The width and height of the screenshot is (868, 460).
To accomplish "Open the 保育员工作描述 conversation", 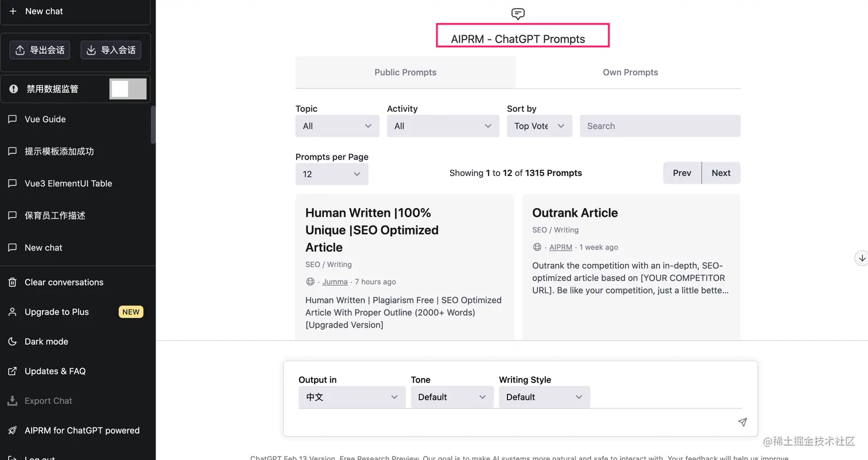I will [x=76, y=216].
